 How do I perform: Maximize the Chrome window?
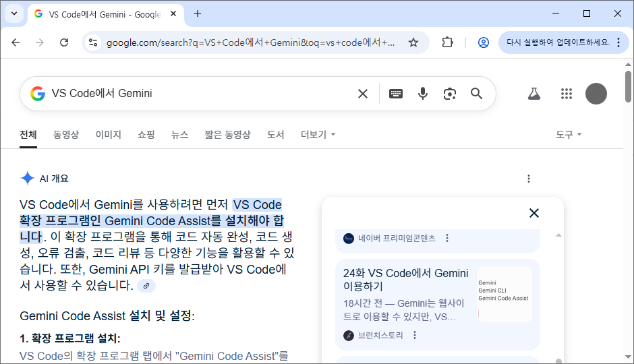tap(587, 13)
